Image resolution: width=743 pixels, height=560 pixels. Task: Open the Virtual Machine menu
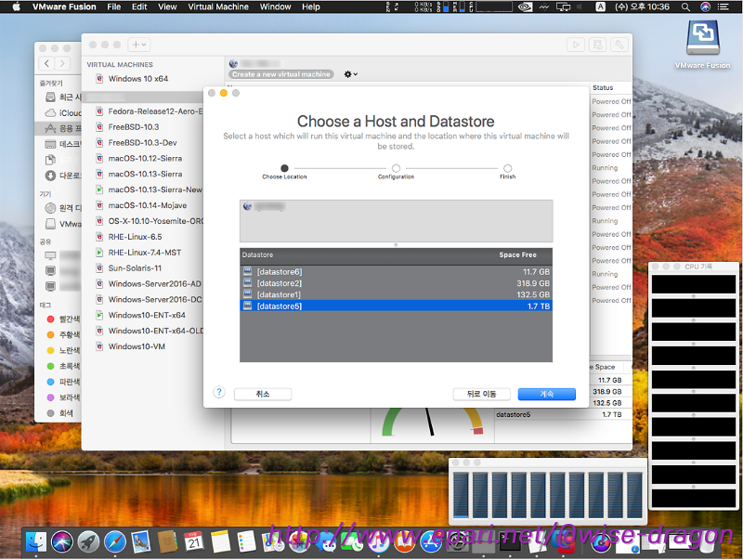[x=218, y=7]
